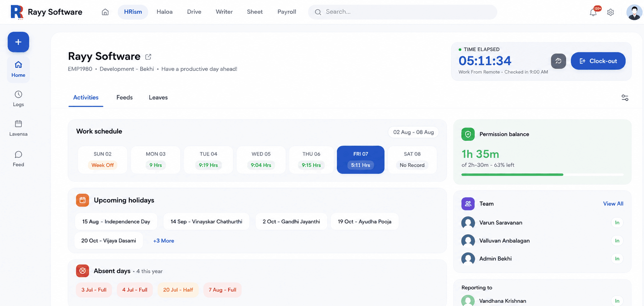The image size is (644, 306).
Task: Click Valluvan Anbalagan's In status badge
Action: coord(617,241)
